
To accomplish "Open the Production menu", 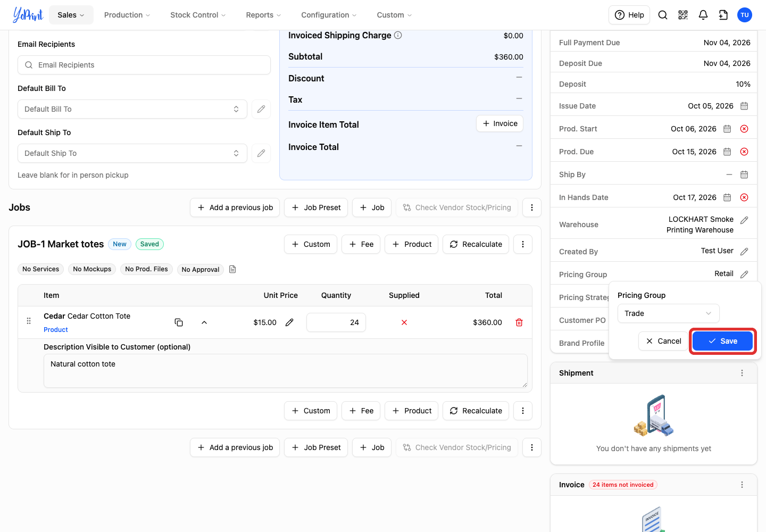I will click(x=127, y=15).
